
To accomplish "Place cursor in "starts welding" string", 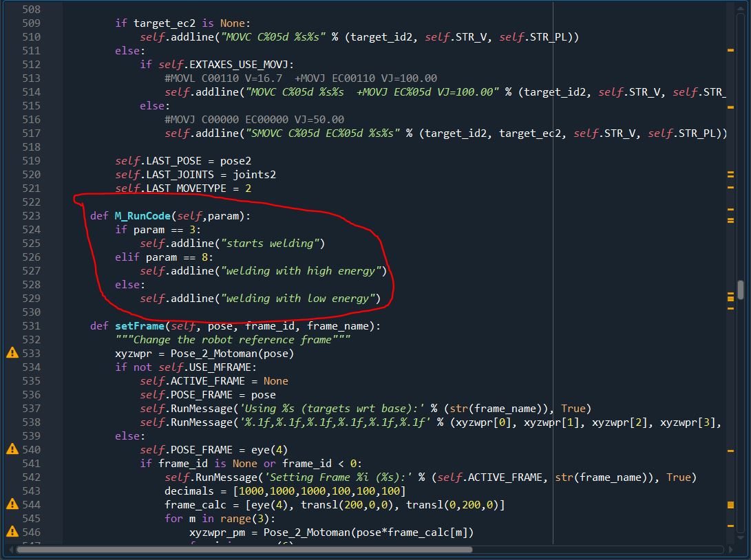I will [272, 243].
